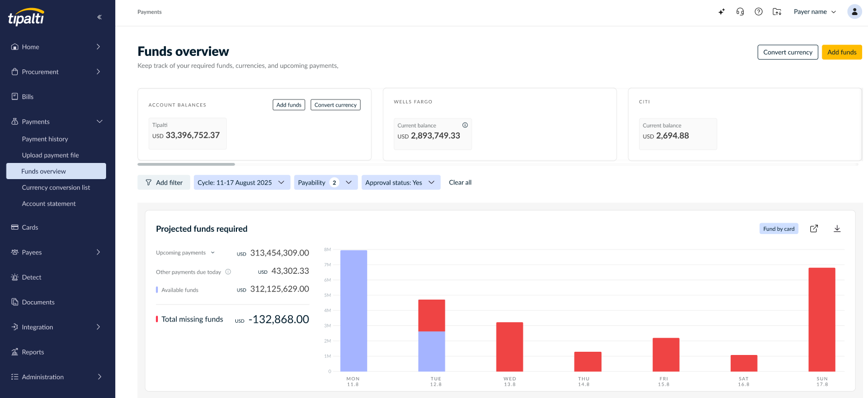868x398 pixels.
Task: Collapse the sidebar with double-chevron icon
Action: coord(100,17)
